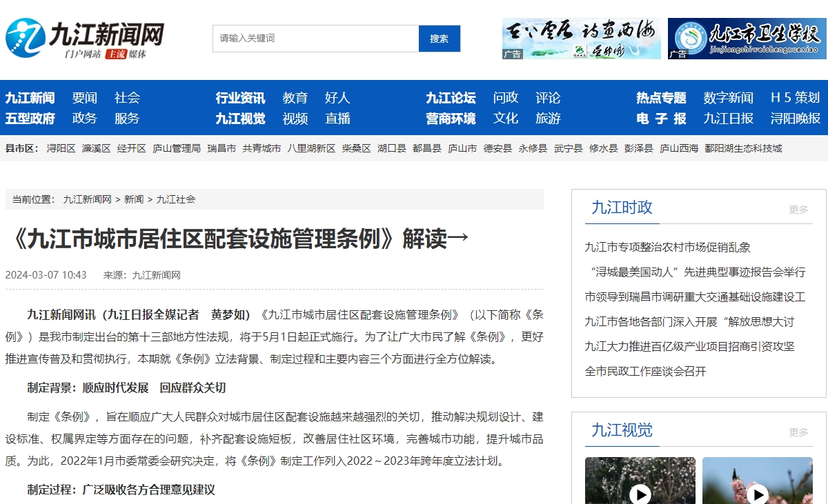Screen dimensions: 828x504
Task: Click the search keyword input field
Action: point(315,39)
